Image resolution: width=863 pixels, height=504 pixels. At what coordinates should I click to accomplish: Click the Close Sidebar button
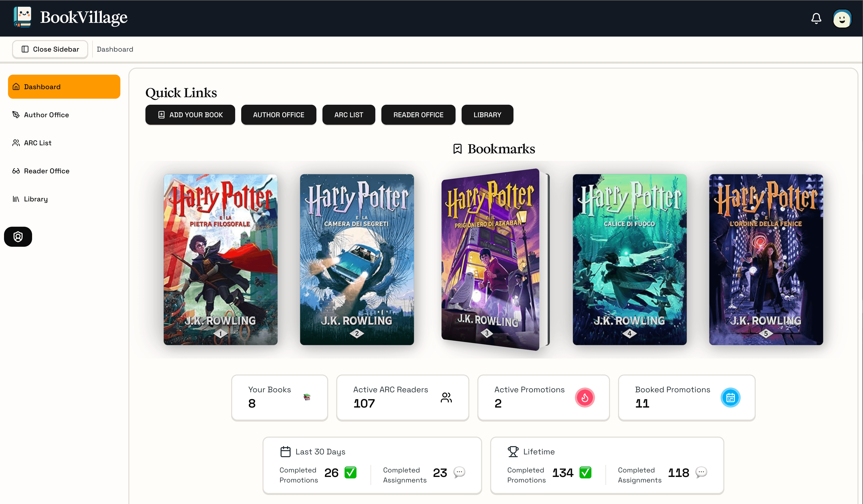tap(50, 49)
